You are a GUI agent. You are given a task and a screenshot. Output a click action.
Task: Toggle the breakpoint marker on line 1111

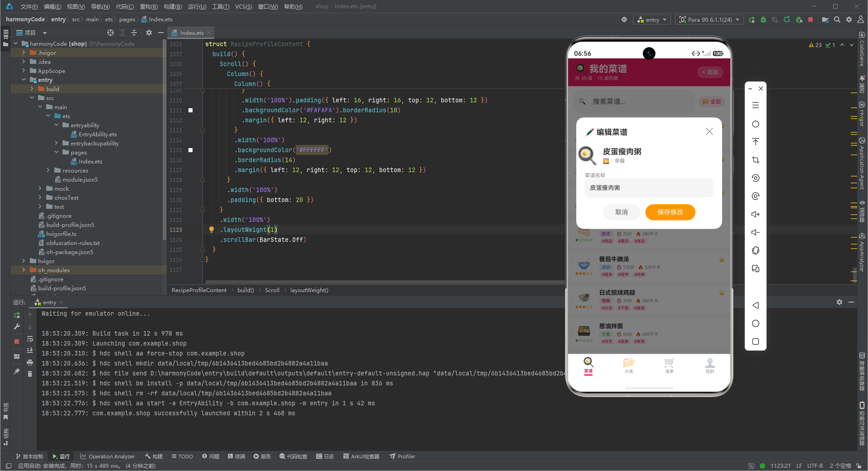[191, 111]
